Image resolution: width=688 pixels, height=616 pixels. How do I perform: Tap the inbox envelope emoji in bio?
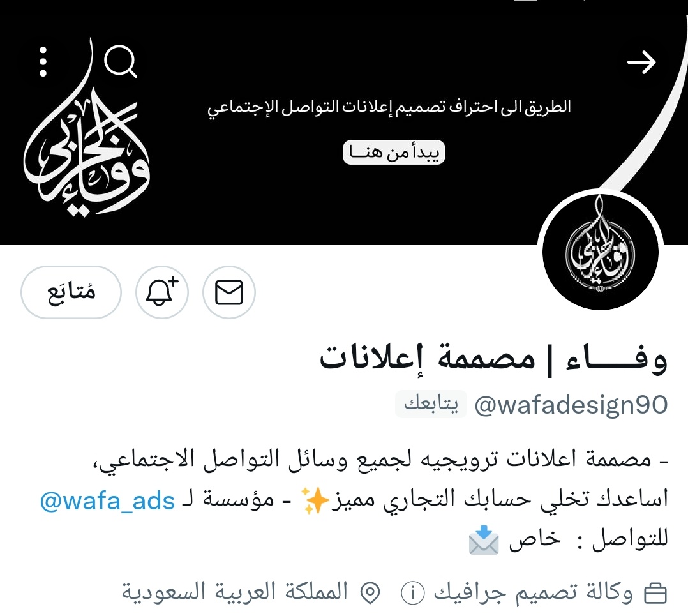tap(484, 539)
